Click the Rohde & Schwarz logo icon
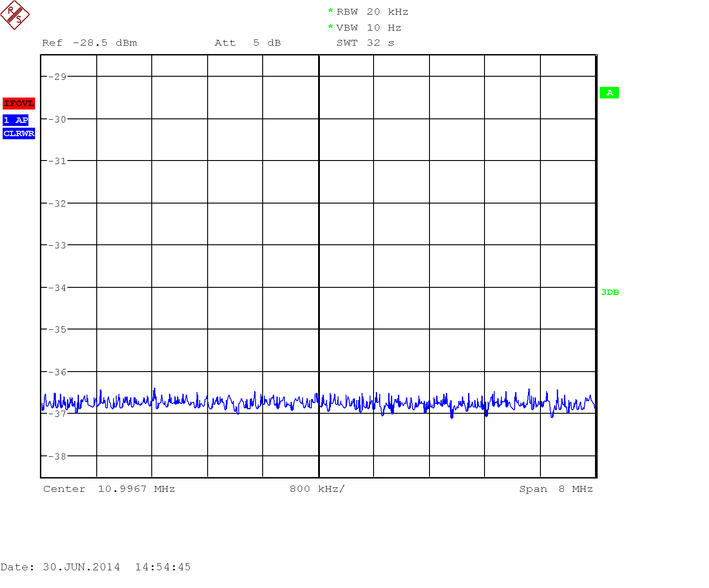The width and height of the screenshot is (709, 588). (x=15, y=15)
